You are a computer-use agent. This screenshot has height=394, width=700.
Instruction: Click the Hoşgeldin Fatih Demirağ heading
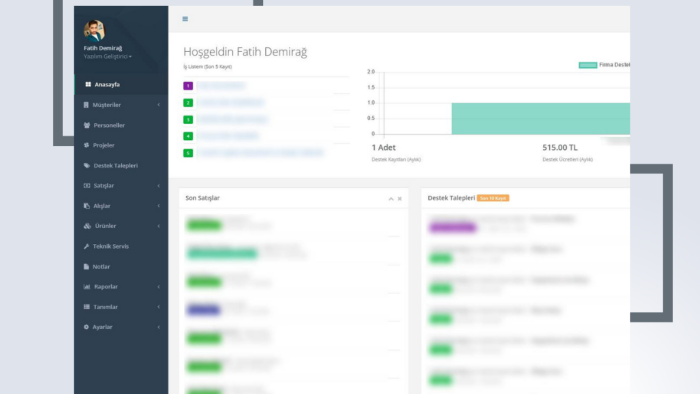pyautogui.click(x=245, y=52)
